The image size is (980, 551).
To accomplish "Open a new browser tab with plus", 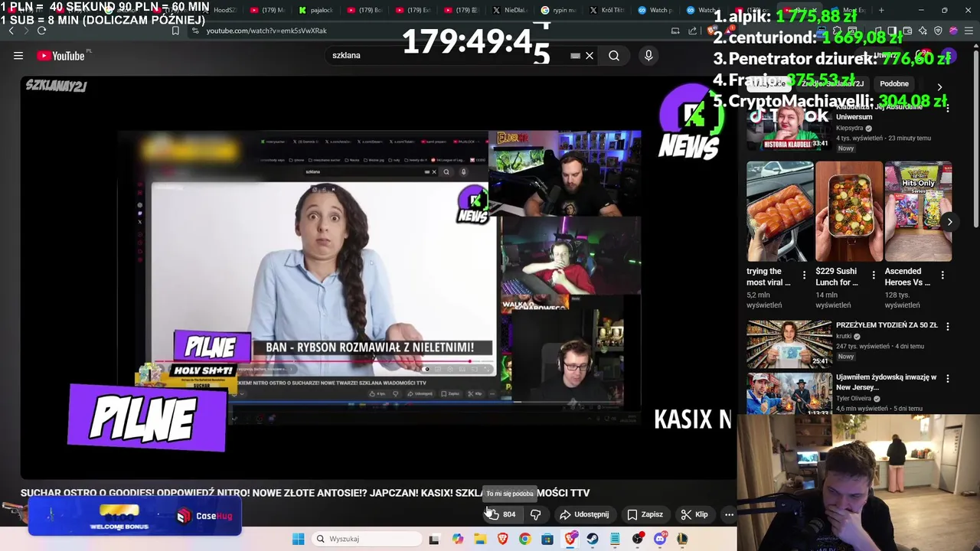I will 881,10.
